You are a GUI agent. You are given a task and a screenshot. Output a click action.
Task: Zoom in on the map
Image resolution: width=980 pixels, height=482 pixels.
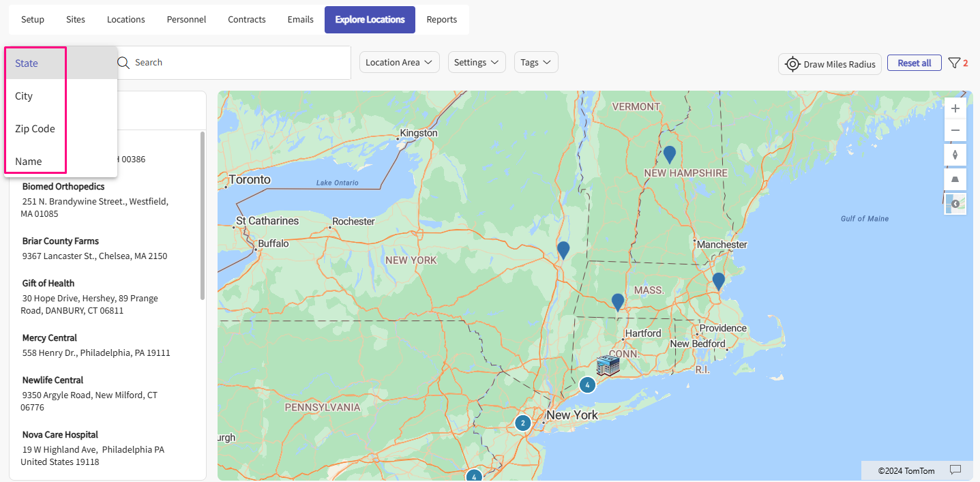(955, 108)
